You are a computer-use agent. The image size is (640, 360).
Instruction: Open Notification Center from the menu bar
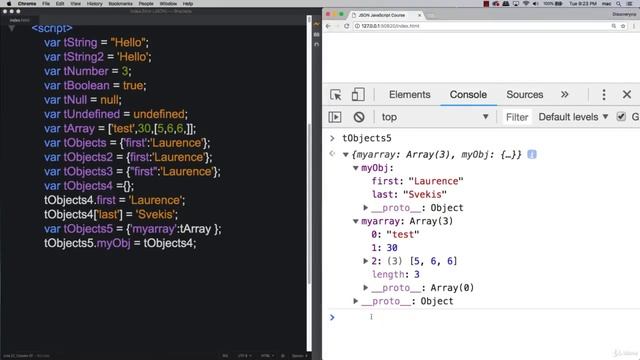tap(630, 4)
